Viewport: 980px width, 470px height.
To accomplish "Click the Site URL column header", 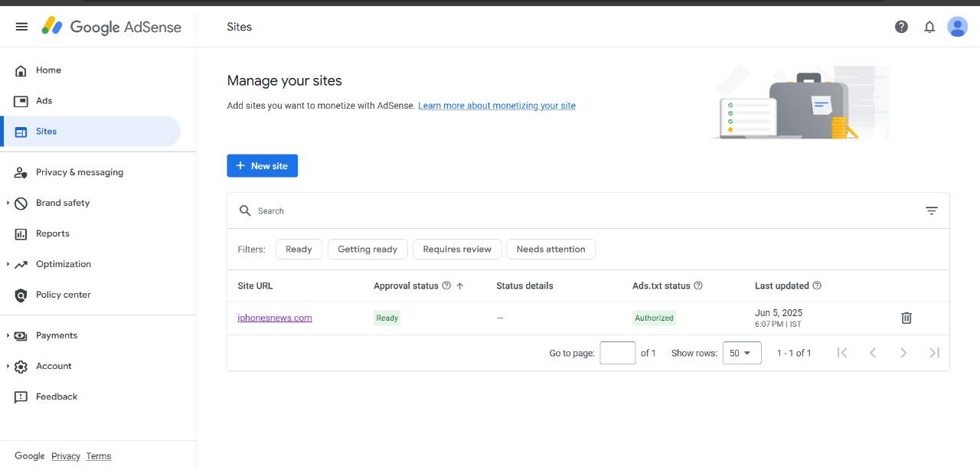I will (255, 286).
